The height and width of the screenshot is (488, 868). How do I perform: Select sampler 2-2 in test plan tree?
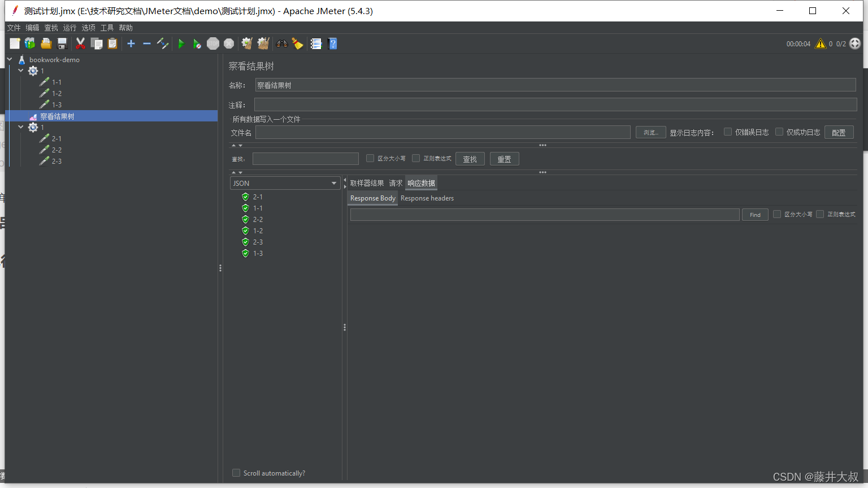tap(57, 150)
